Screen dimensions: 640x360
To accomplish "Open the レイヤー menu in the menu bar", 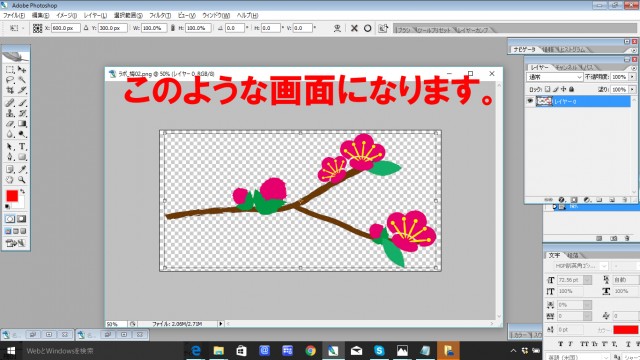I will 95,16.
